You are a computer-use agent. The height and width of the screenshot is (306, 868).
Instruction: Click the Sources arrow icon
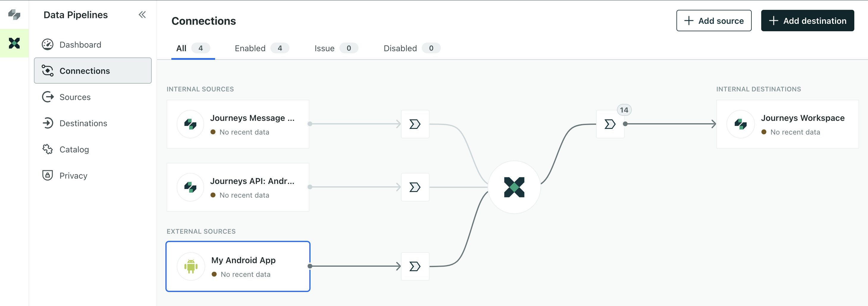pos(48,97)
